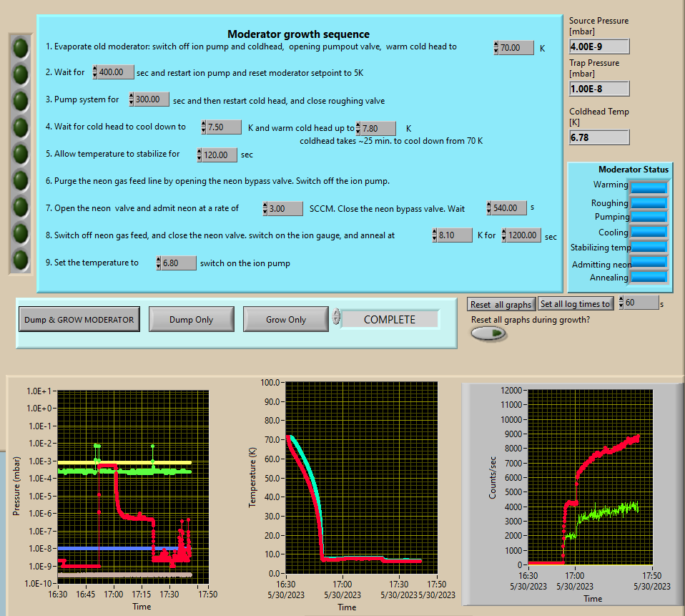Click the Warming status indicator

[649, 187]
